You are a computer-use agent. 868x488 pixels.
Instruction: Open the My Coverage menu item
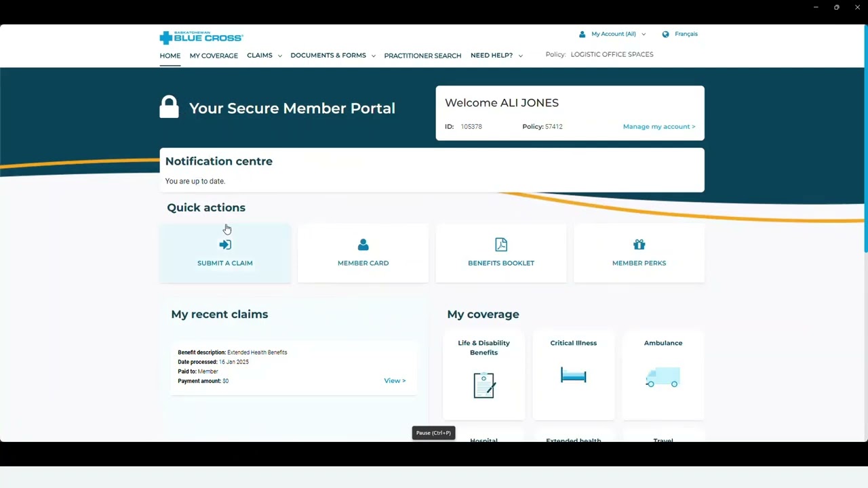(x=214, y=56)
